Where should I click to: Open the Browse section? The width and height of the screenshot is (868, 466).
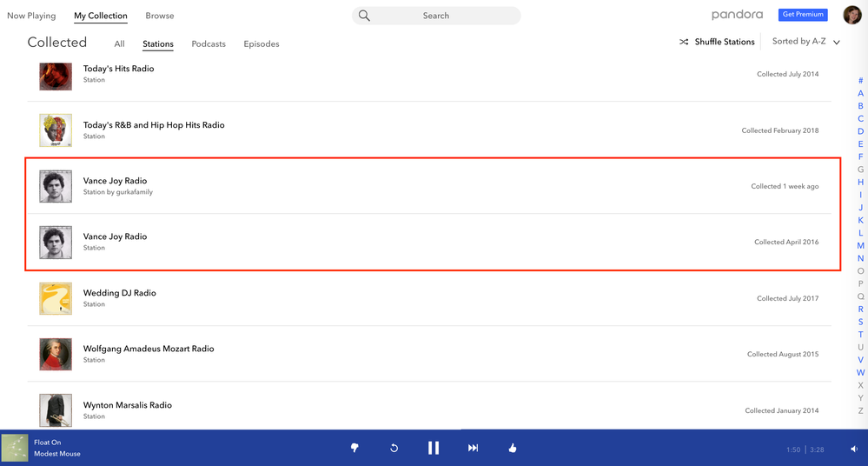pos(160,16)
